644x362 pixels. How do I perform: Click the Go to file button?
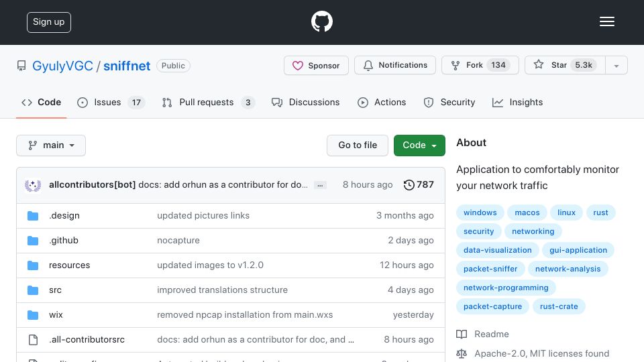(358, 145)
